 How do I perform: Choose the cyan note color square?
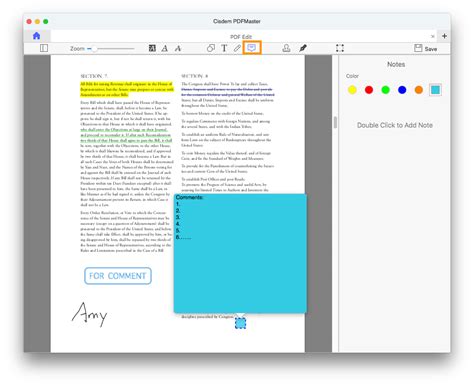pos(435,90)
